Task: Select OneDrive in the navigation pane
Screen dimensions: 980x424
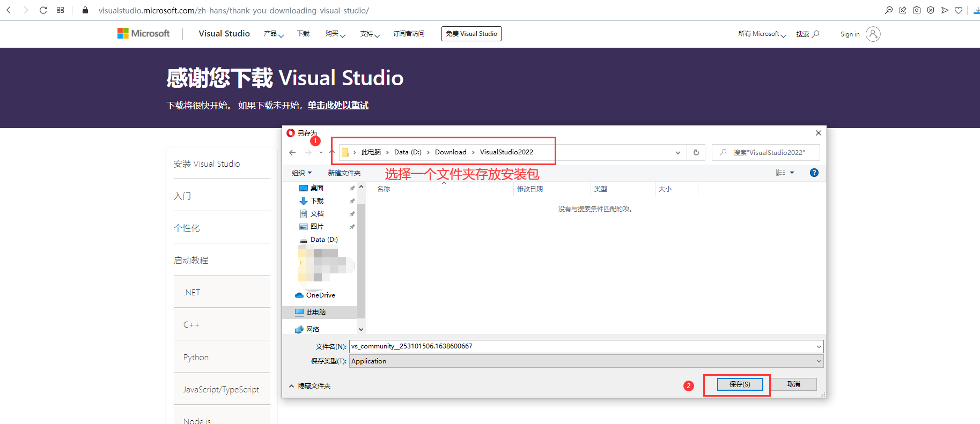Action: coord(320,295)
